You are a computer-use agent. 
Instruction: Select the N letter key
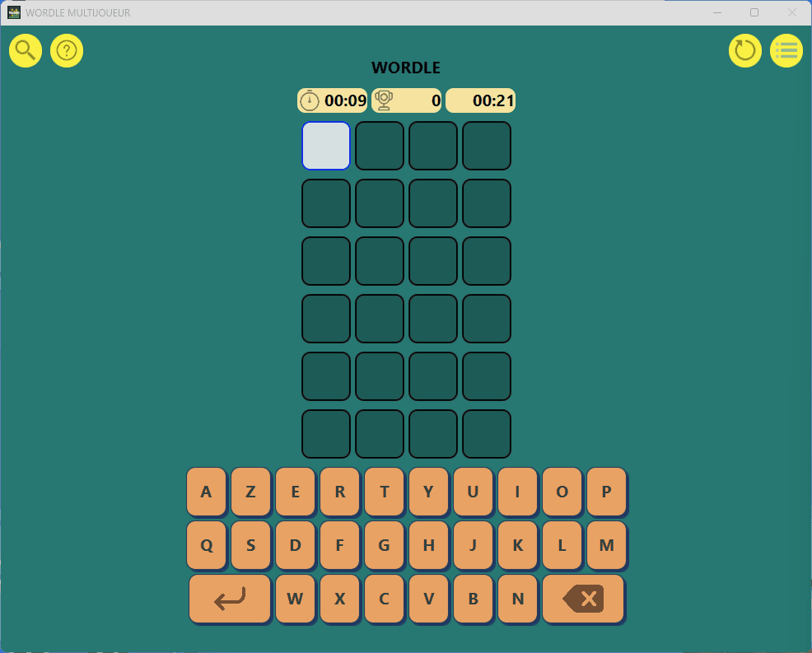(517, 599)
